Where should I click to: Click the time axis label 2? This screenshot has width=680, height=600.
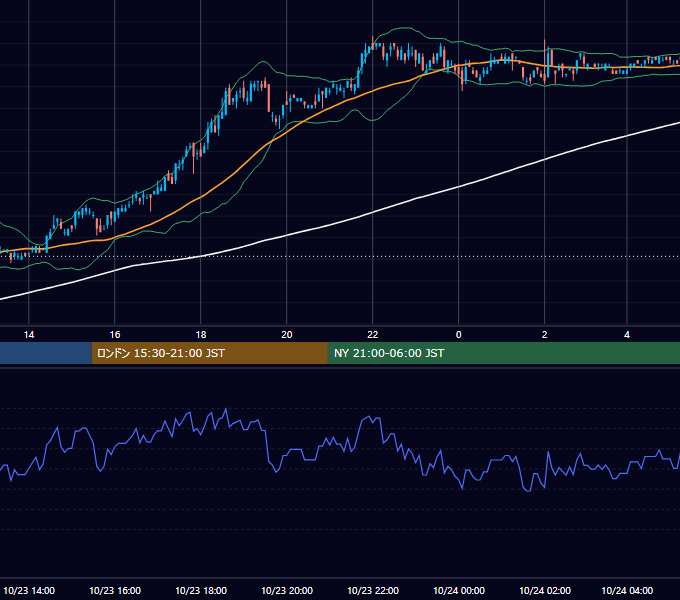pos(544,335)
